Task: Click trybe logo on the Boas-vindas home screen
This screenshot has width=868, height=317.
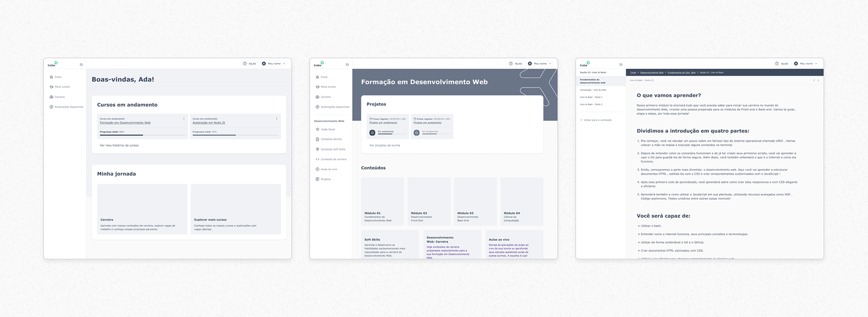Action: [x=53, y=64]
